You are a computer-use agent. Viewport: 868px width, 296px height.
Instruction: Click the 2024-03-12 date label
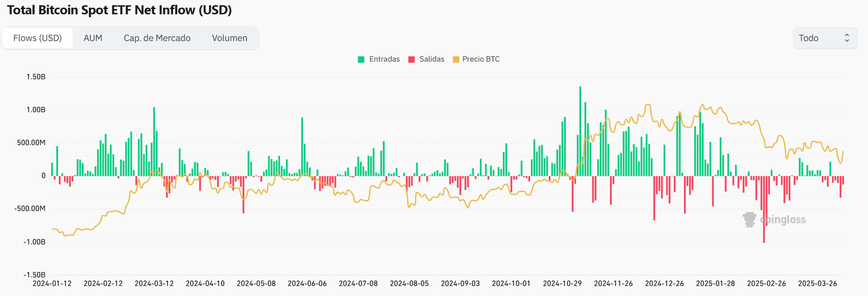[x=154, y=284]
